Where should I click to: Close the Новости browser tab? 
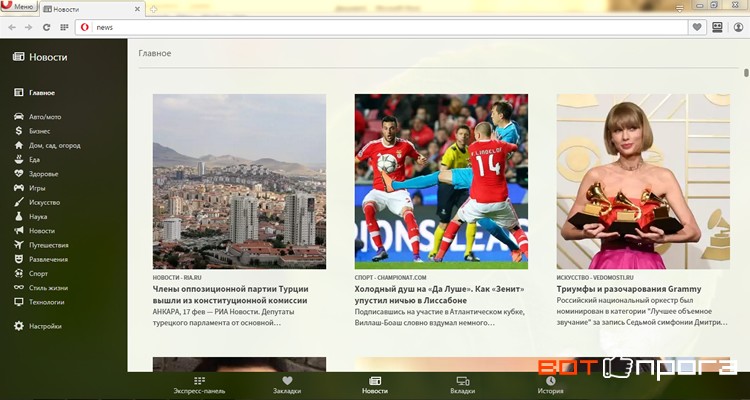(137, 9)
